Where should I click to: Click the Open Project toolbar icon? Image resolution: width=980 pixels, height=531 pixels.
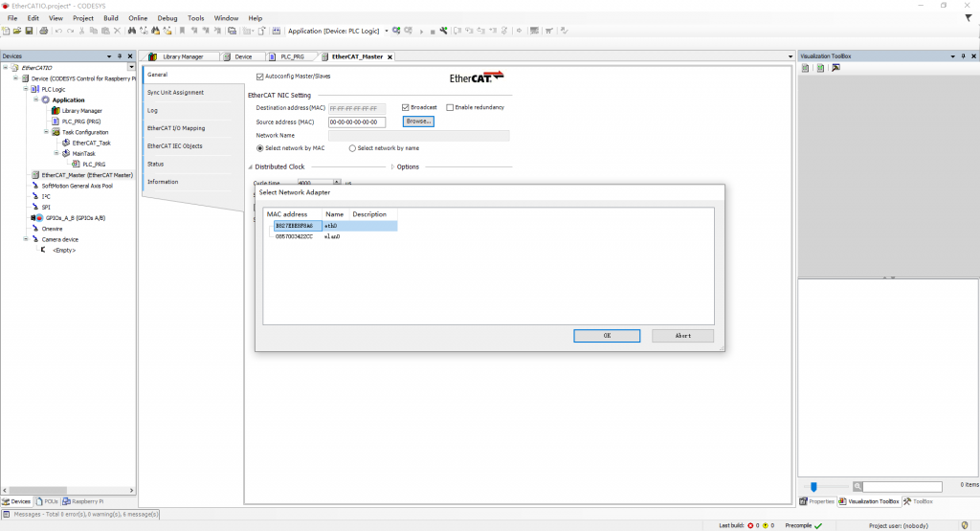coord(17,31)
